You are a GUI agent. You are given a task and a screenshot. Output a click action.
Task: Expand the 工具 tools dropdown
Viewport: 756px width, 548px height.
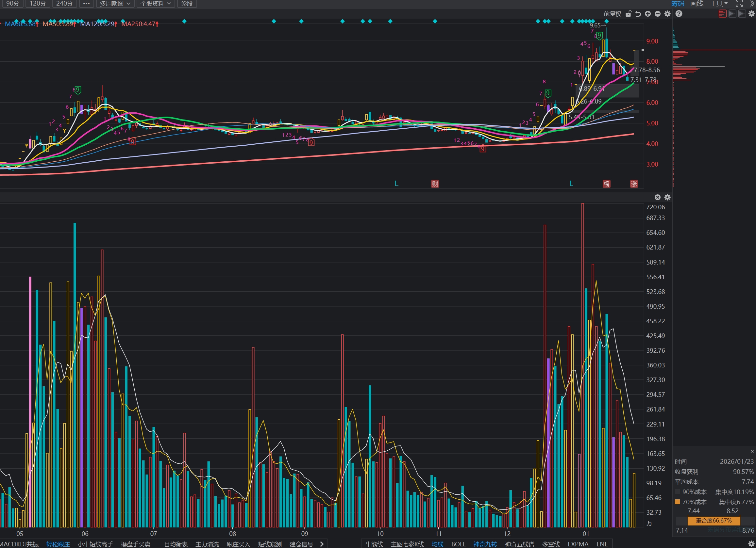click(x=719, y=3)
